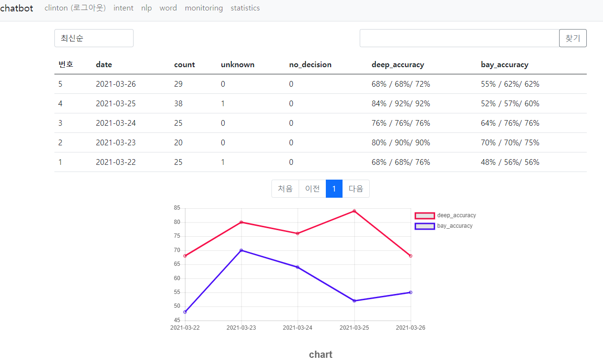Open record number 1 for 2021-03-22
Screen dimensions: 603x364
click(60, 162)
